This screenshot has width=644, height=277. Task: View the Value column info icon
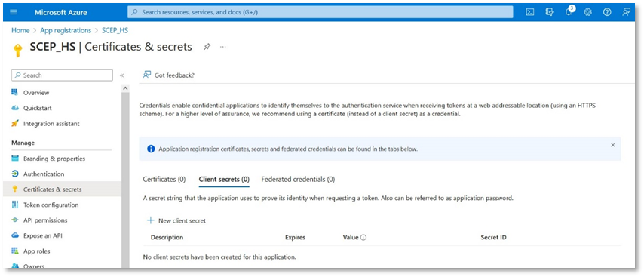click(363, 238)
